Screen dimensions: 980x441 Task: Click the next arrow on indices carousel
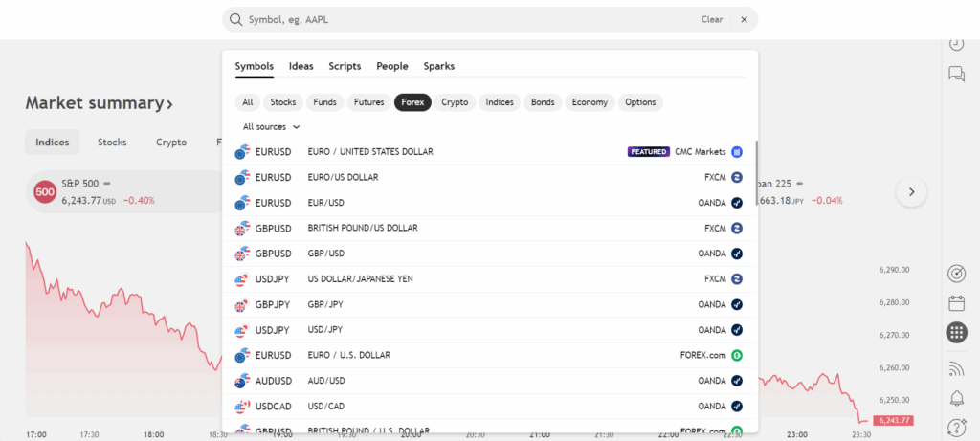pyautogui.click(x=911, y=192)
